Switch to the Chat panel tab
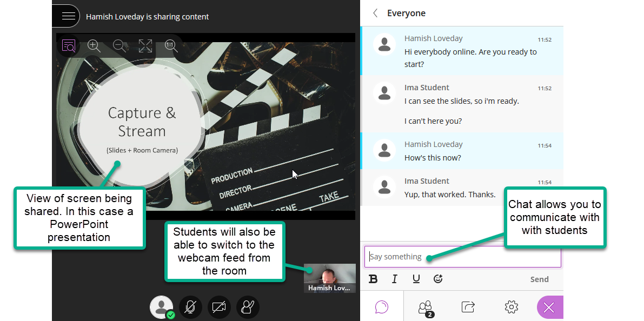 [382, 306]
